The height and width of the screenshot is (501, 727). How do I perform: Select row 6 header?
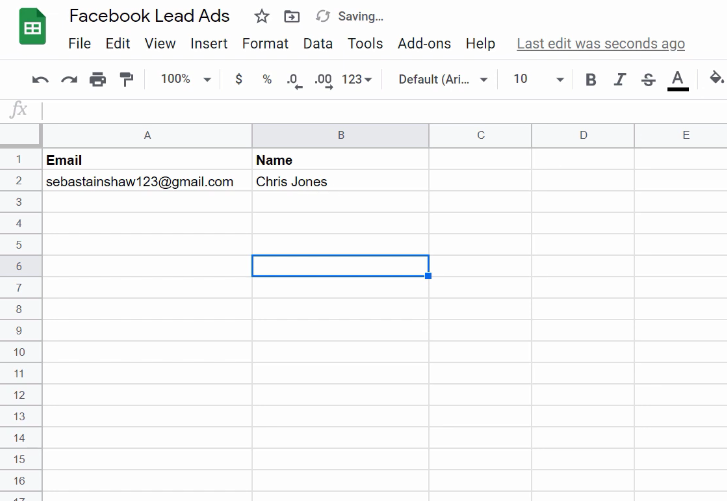[x=20, y=266]
